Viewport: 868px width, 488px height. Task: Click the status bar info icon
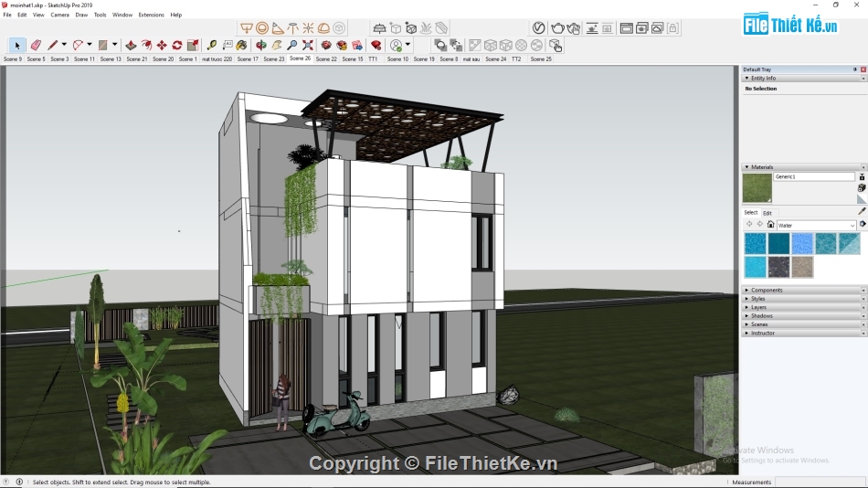19,482
